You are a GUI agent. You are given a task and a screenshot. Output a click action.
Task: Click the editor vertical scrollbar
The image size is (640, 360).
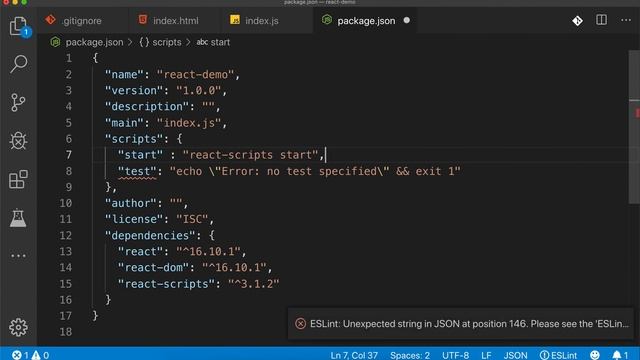point(634,127)
